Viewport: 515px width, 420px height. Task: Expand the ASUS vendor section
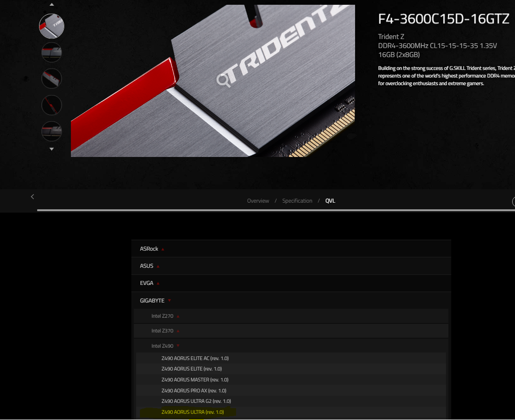(x=291, y=266)
